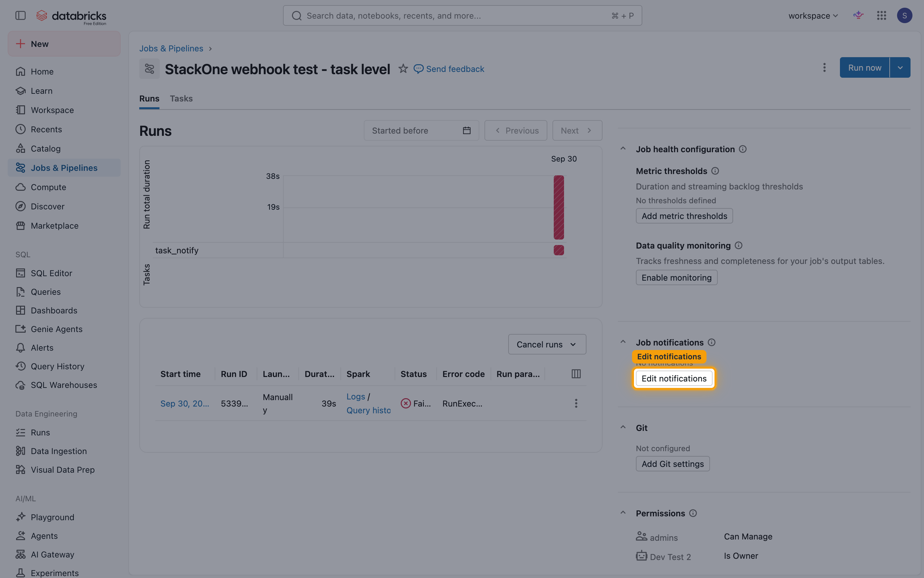Open the run row's three-dot menu

pos(576,403)
